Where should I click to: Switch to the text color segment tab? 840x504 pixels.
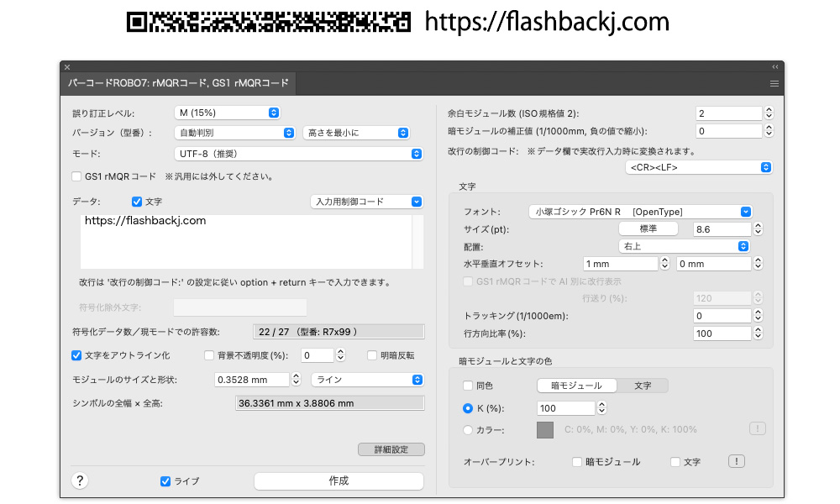[x=643, y=386]
